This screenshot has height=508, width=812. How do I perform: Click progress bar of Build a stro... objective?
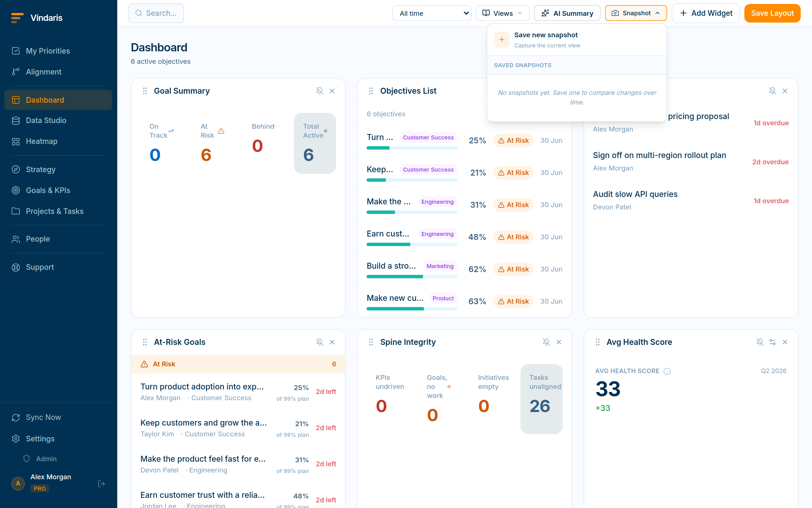click(412, 277)
